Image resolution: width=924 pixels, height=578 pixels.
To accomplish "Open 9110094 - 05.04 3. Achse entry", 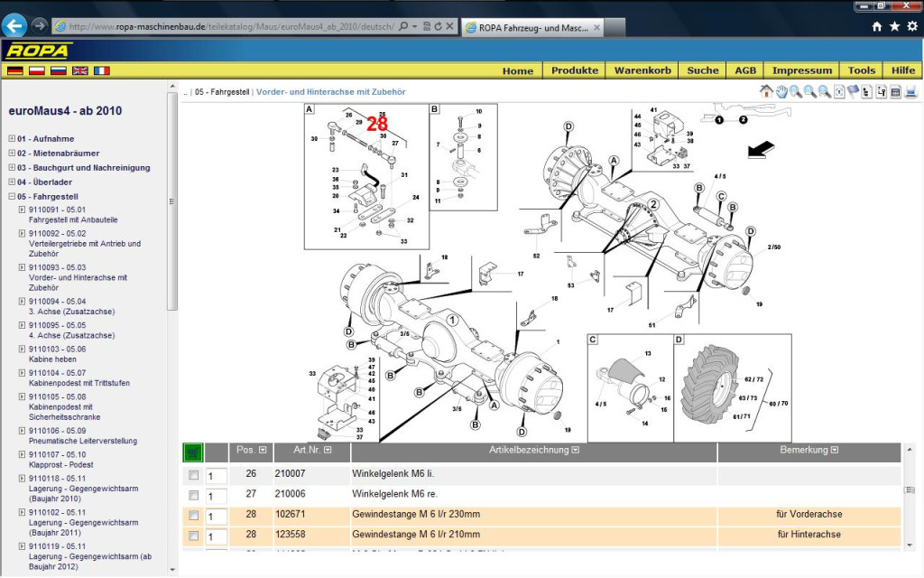I will (71, 307).
